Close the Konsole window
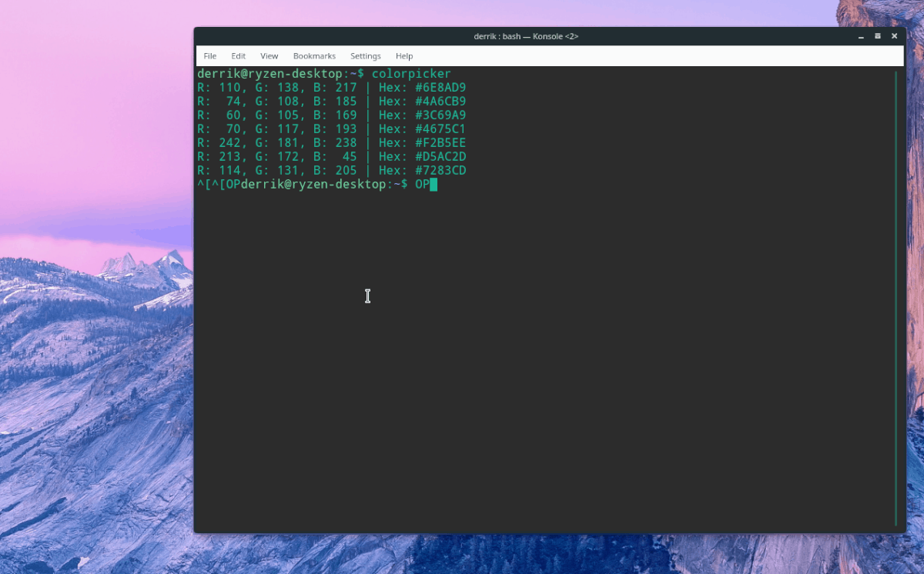This screenshot has height=574, width=924. tap(895, 36)
